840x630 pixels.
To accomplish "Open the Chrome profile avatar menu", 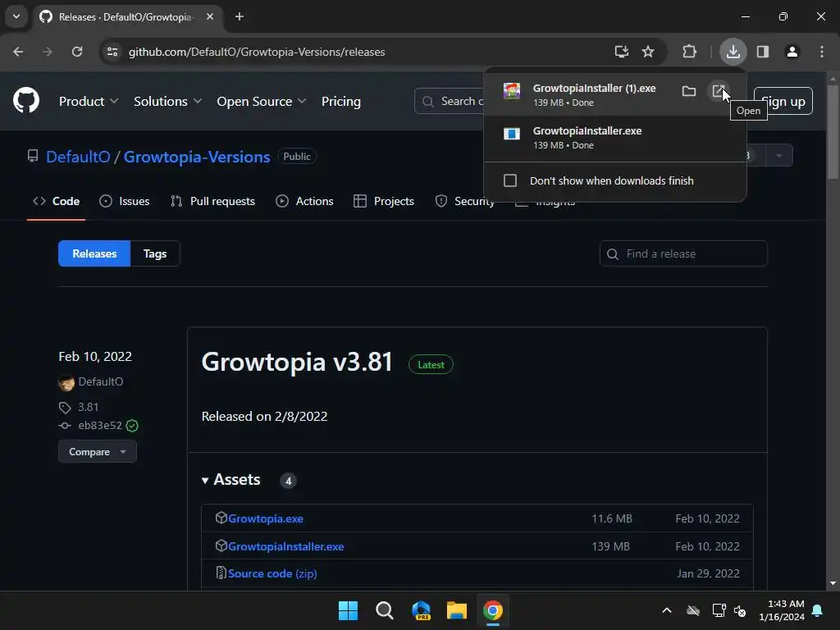I will pos(792,52).
